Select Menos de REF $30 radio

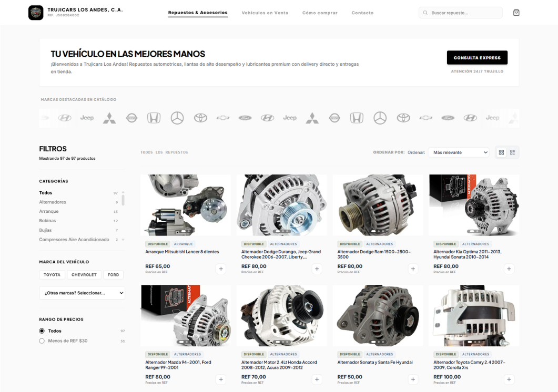click(x=42, y=341)
